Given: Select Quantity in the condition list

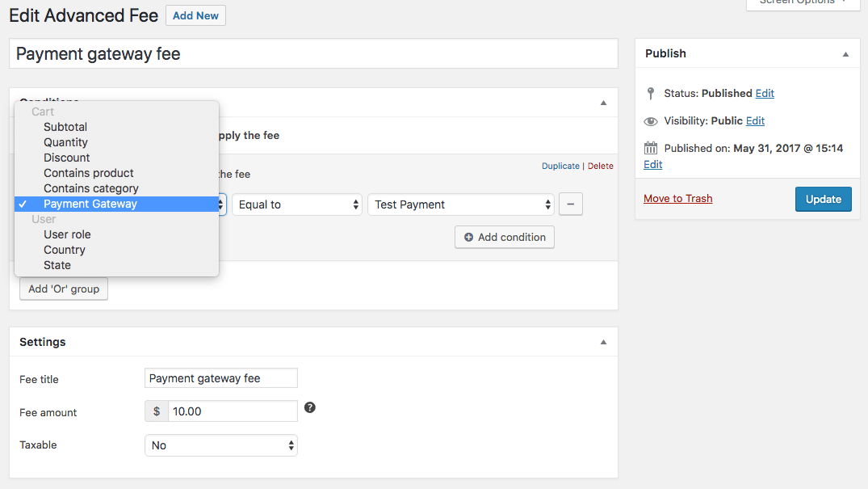Looking at the screenshot, I should (117, 142).
